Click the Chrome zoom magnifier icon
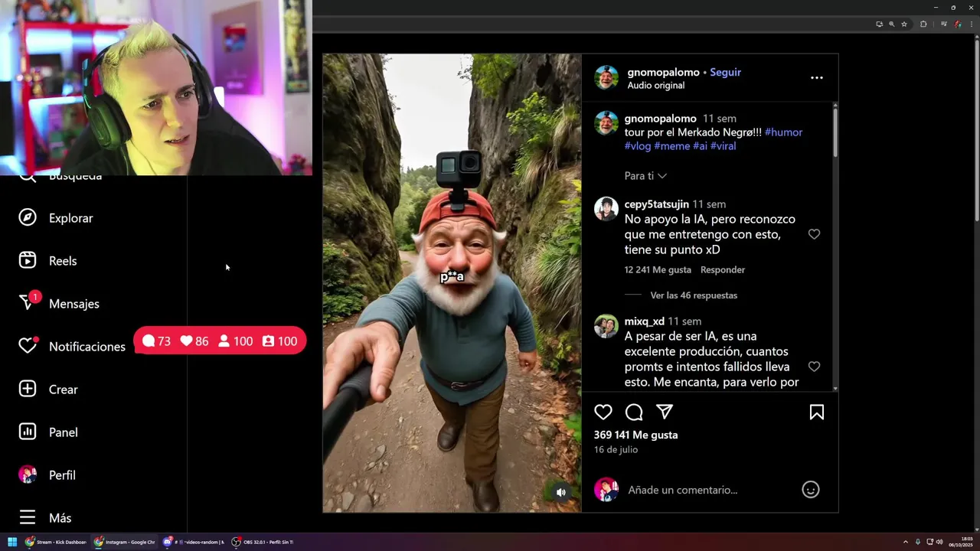The width and height of the screenshot is (980, 551). coord(892,24)
